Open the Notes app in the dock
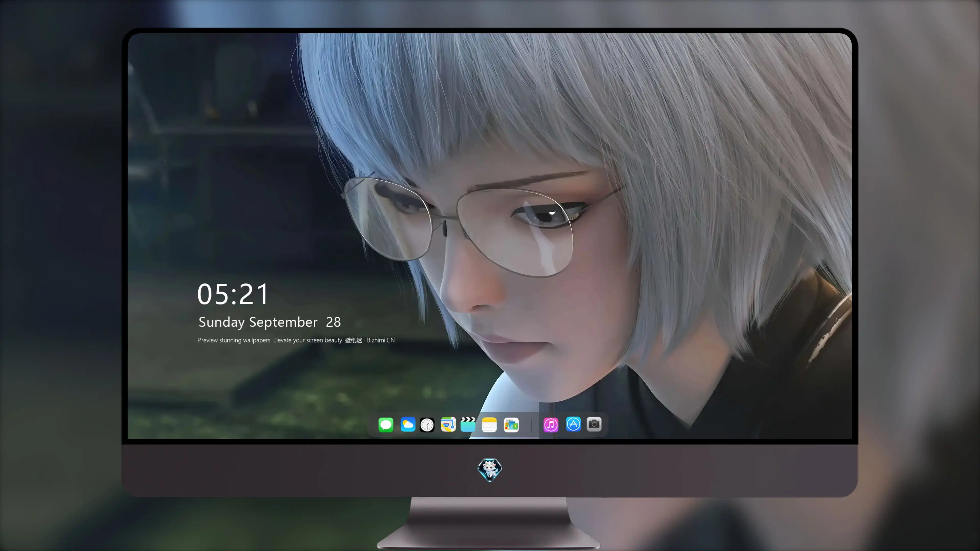 coord(489,425)
